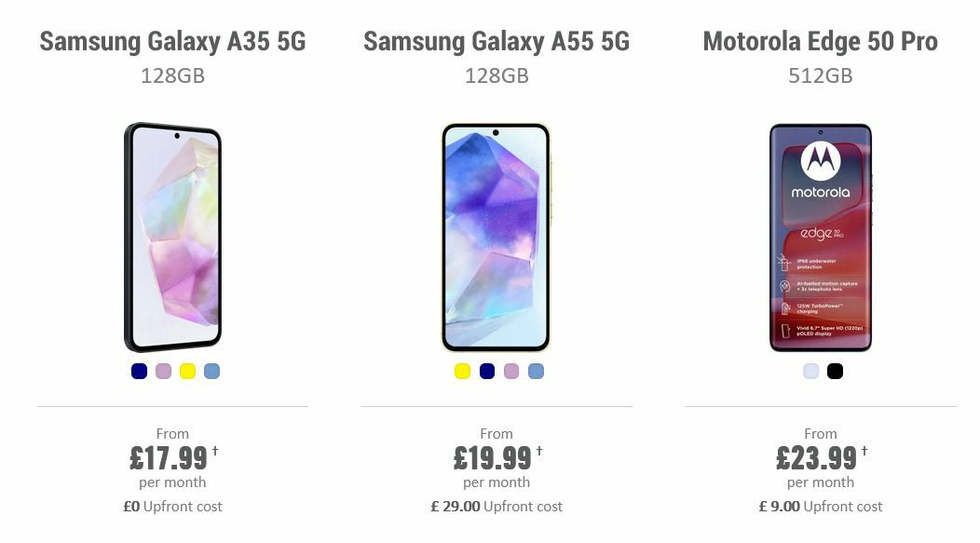The image size is (980, 543).
Task: Select the blue color swatch for Galaxy A35
Action: (x=211, y=371)
